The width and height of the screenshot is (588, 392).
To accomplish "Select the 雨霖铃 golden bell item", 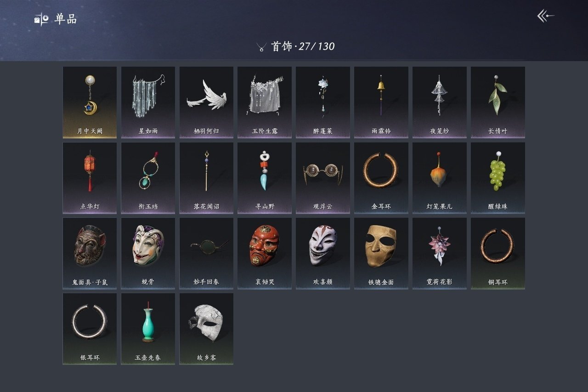I will click(x=381, y=102).
